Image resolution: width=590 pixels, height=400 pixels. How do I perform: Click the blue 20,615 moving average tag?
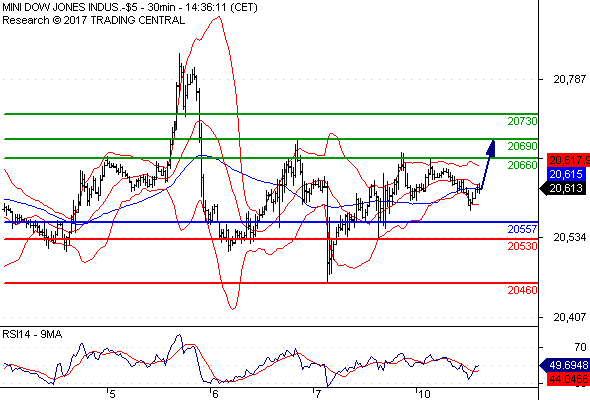point(566,174)
